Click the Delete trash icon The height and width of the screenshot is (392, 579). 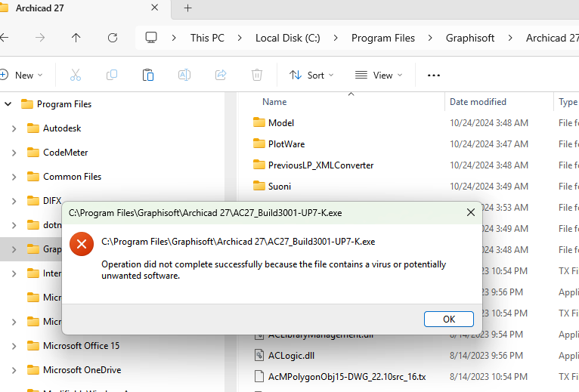coord(257,76)
